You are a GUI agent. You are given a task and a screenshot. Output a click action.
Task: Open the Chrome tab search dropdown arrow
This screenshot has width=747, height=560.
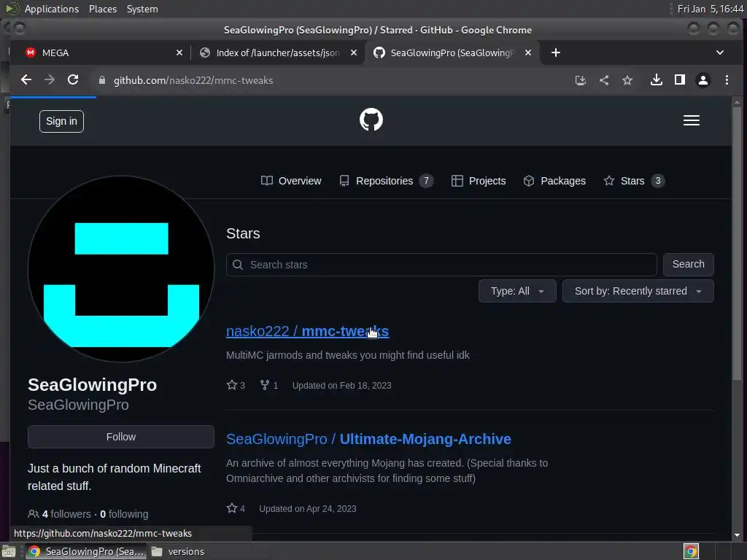point(720,52)
